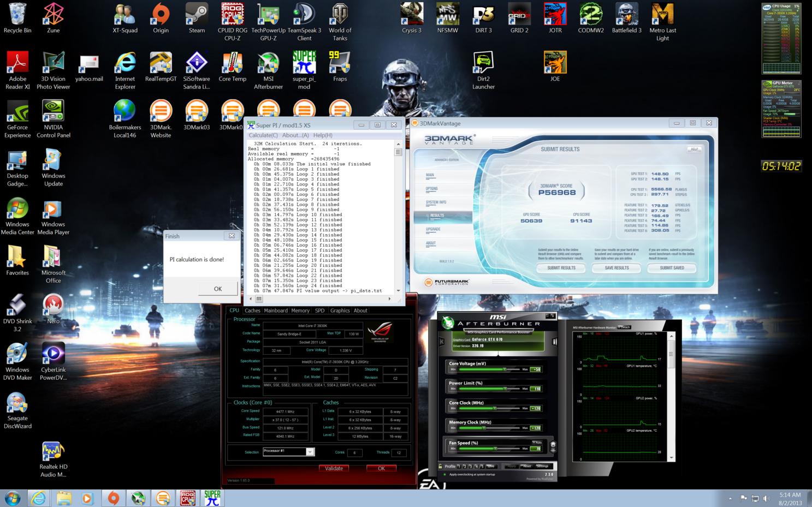The image size is (812, 507).
Task: Adjust the Memory Clock slider in Afterburner
Action: click(489, 428)
